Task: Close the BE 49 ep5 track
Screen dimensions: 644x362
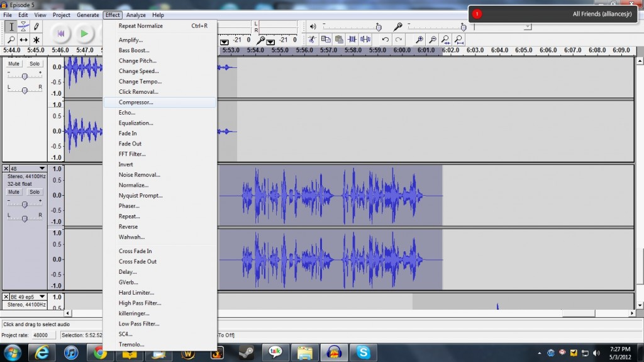Action: click(6, 297)
